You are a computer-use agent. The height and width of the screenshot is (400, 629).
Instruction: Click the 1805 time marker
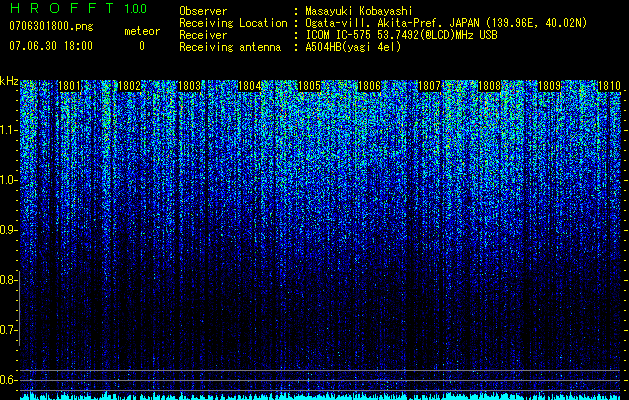[310, 86]
